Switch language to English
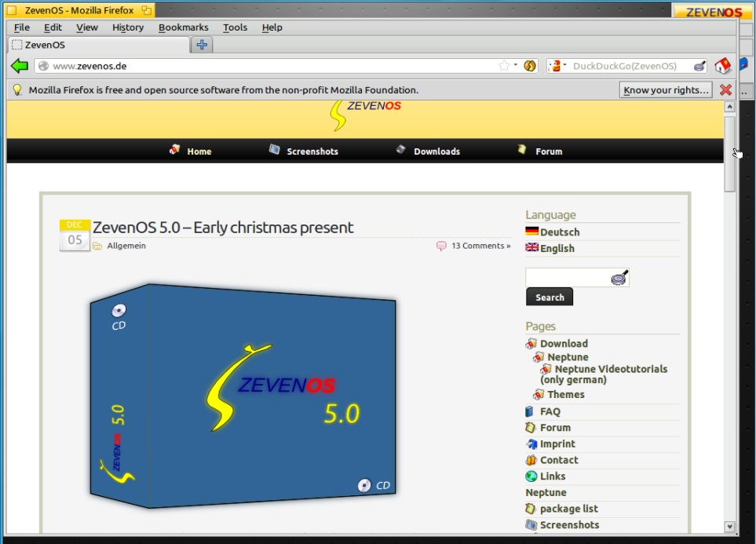This screenshot has height=544, width=756. click(x=557, y=248)
